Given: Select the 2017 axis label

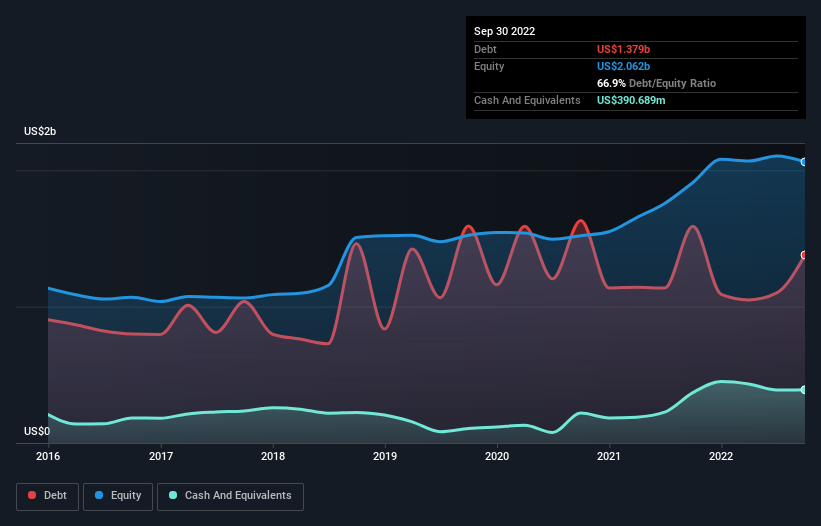Looking at the screenshot, I should [161, 456].
